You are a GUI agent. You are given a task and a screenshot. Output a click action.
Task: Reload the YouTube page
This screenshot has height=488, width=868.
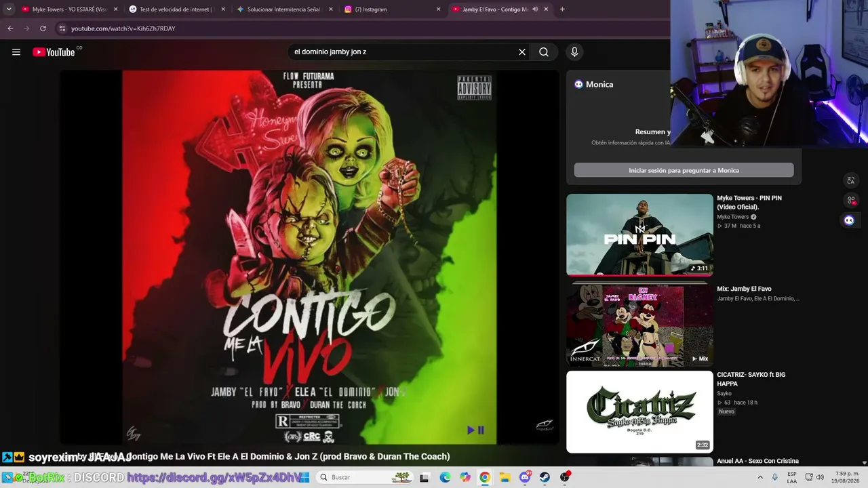point(43,28)
